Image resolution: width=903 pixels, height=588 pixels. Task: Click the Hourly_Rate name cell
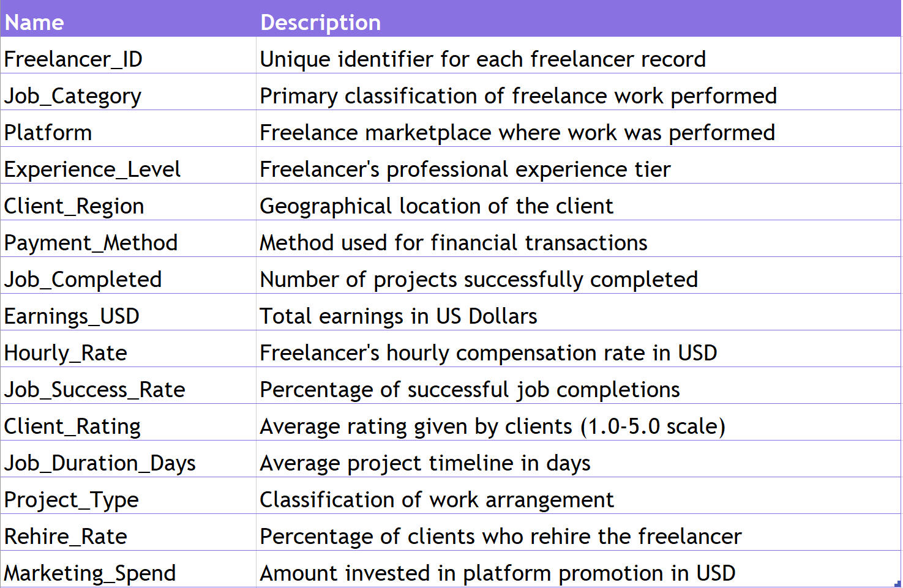coord(66,353)
